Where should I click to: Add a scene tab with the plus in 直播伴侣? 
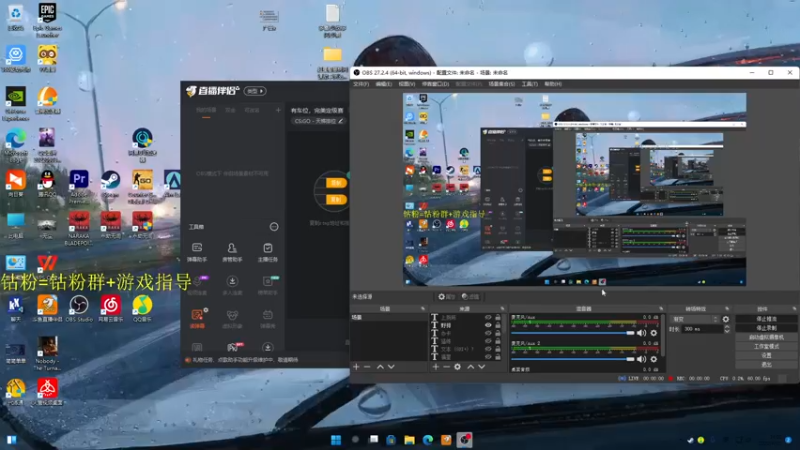(278, 110)
